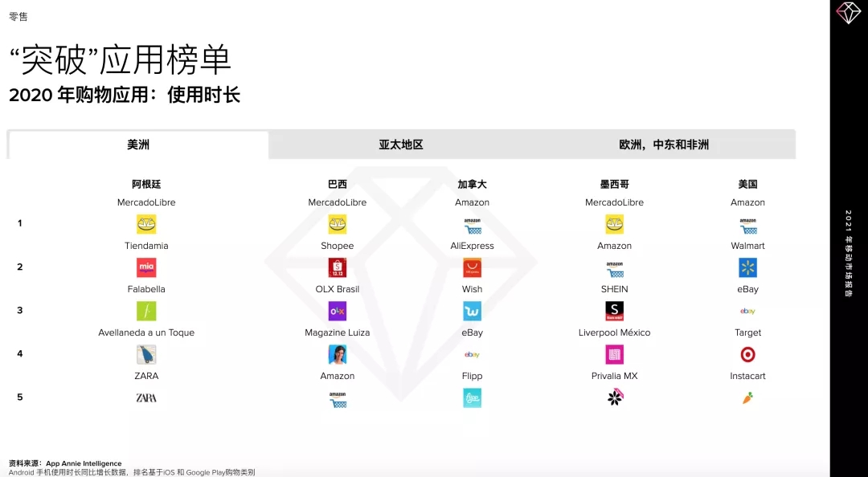
Task: Click Target app icon
Action: 748,355
